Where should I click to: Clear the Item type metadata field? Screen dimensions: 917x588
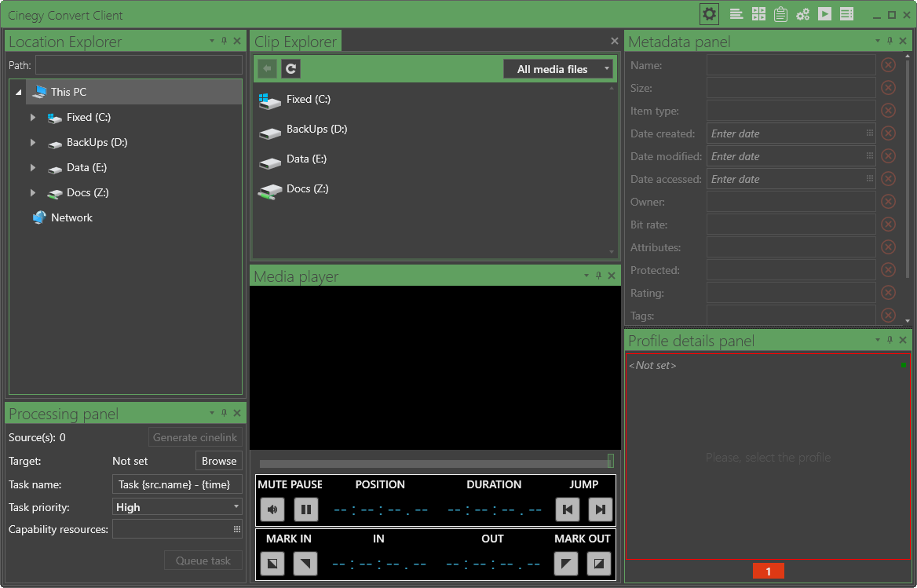(889, 111)
